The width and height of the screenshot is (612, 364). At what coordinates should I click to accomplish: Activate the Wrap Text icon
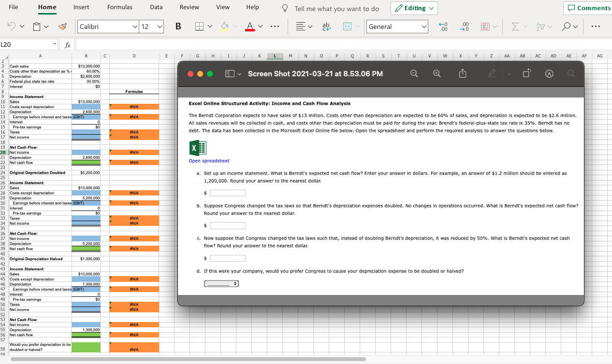325,27
